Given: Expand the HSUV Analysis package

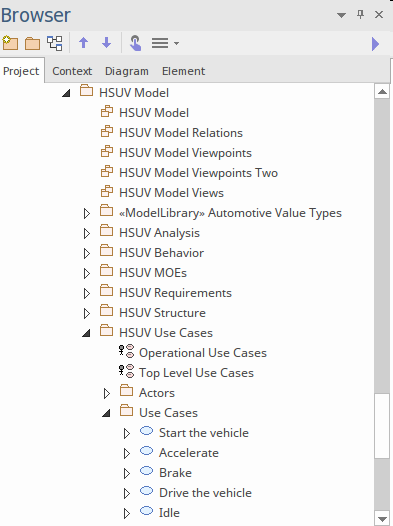Looking at the screenshot, I should 87,233.
